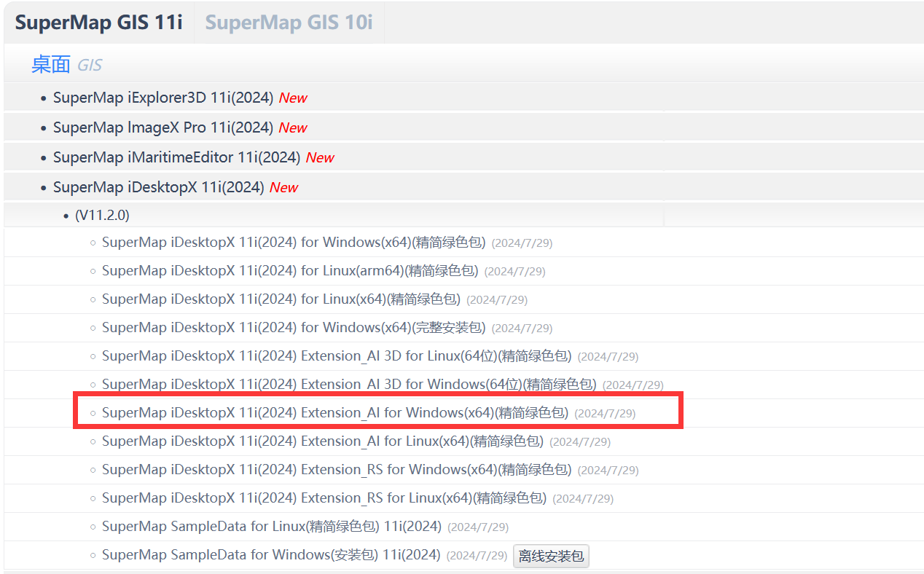Expand SuperMap ImageX Pro 11i(2024) item
The image size is (924, 574).
(163, 127)
